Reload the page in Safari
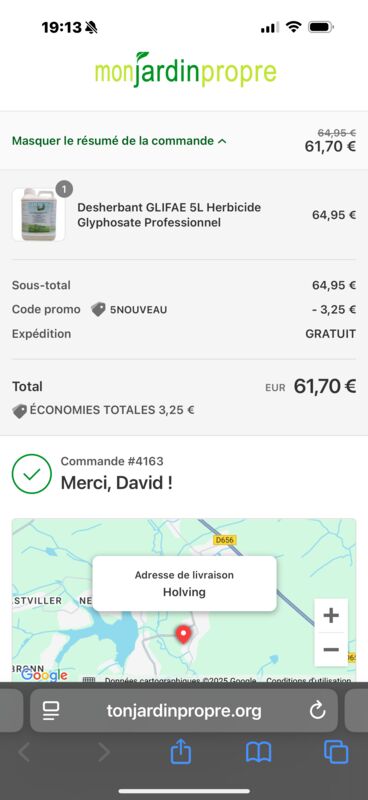This screenshot has width=368, height=800. (317, 710)
